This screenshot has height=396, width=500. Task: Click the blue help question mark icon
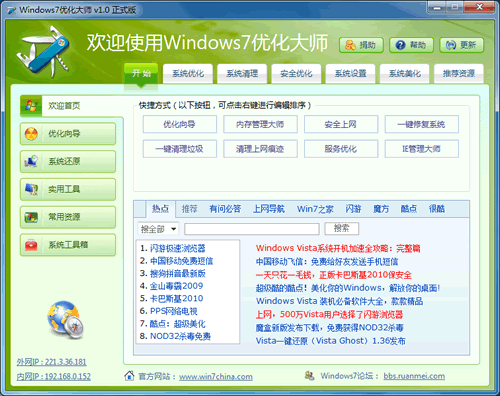(x=400, y=45)
